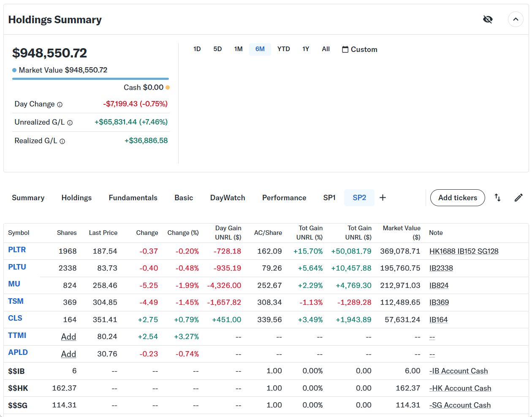
Task: Select the YTD time range
Action: click(x=283, y=49)
